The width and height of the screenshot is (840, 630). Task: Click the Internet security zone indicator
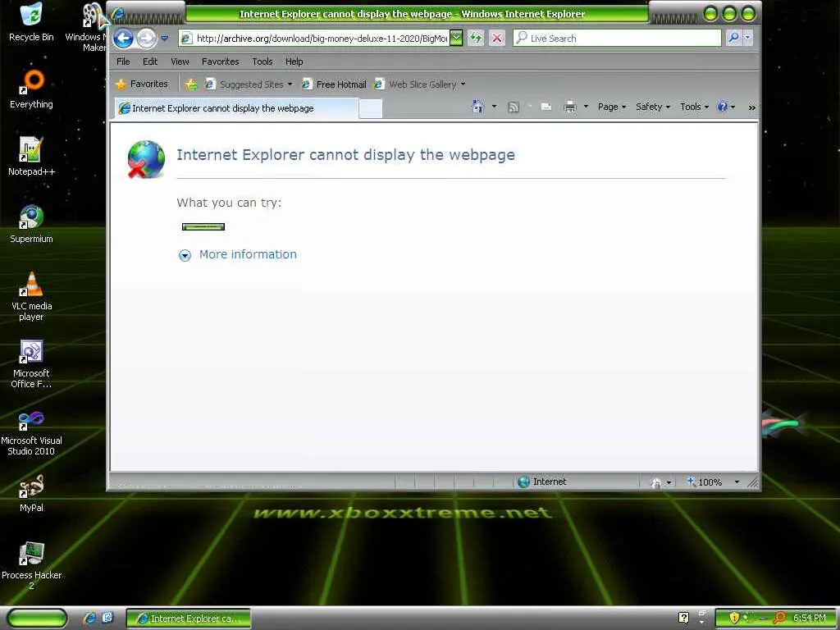pos(542,482)
